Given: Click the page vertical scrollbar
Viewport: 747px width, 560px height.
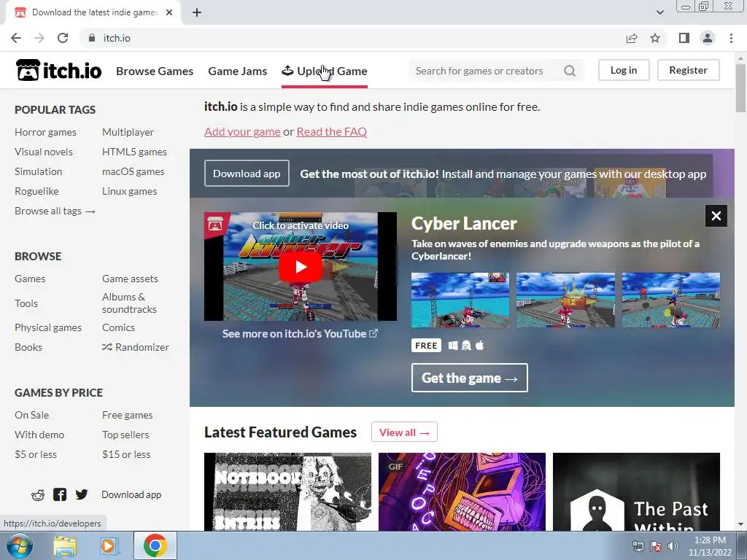Looking at the screenshot, I should 740,88.
